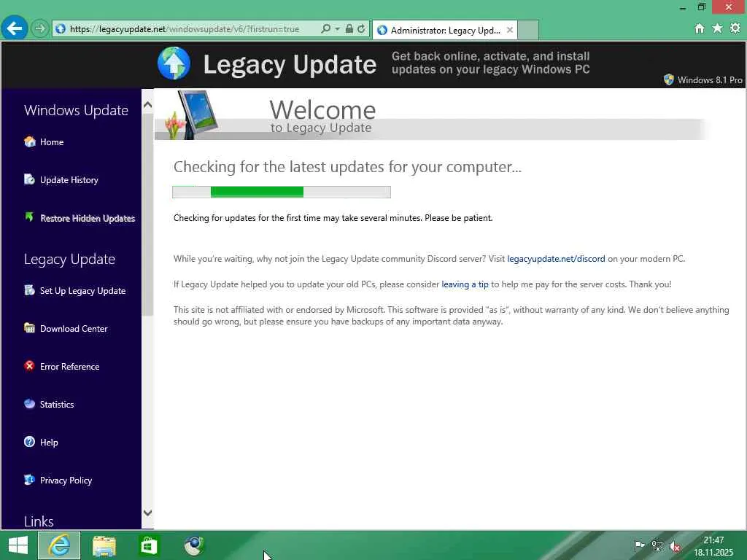Open a new blank tab
This screenshot has width=747, height=560.
[x=528, y=30]
